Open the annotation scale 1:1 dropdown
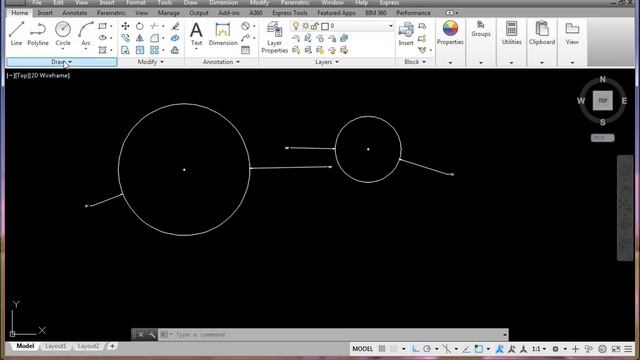Screen dimensions: 640x360 coord(539,349)
